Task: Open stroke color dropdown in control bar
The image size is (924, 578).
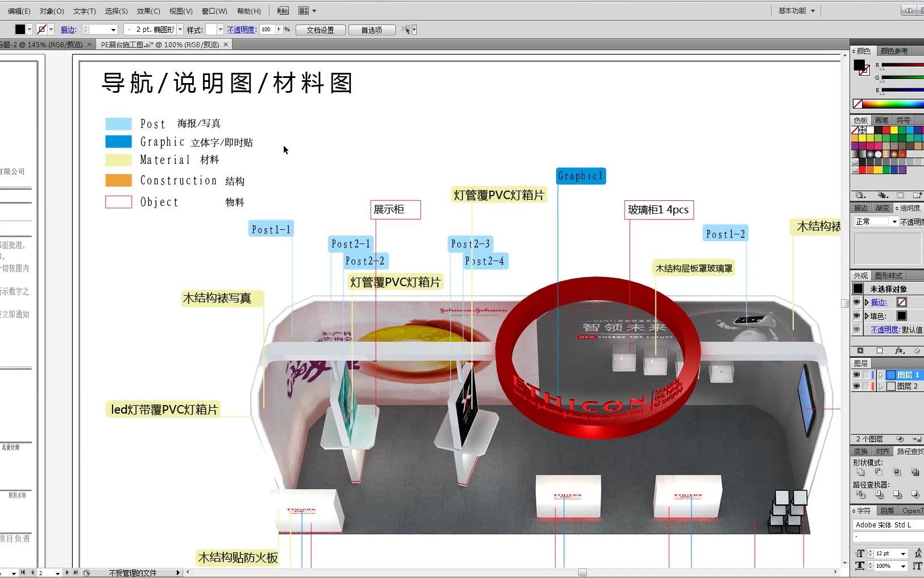Action: (x=51, y=30)
